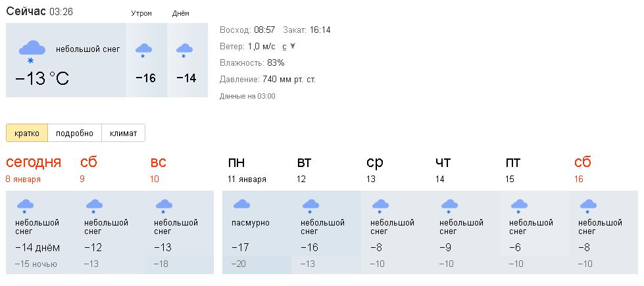Click the Утром snow cloud icon
Screen dimensions: 644x286
pos(144,51)
